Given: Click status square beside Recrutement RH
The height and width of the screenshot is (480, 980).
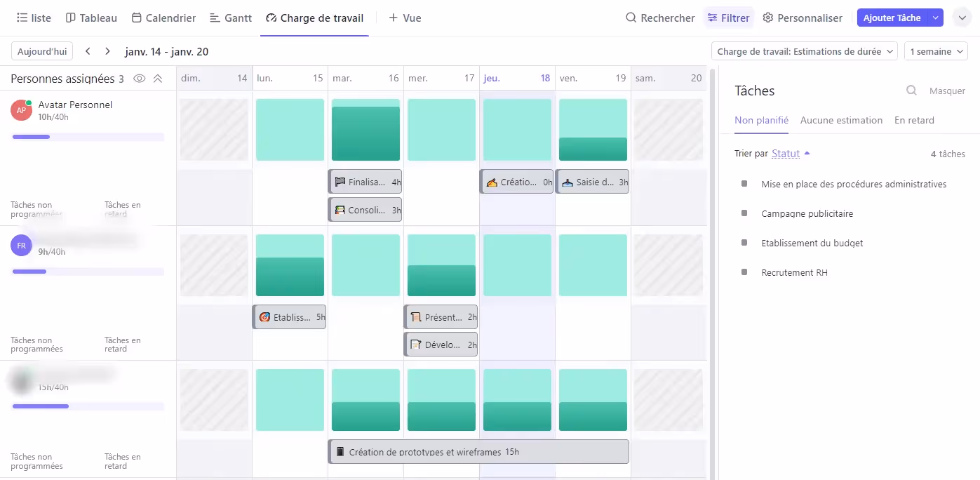Looking at the screenshot, I should [745, 272].
